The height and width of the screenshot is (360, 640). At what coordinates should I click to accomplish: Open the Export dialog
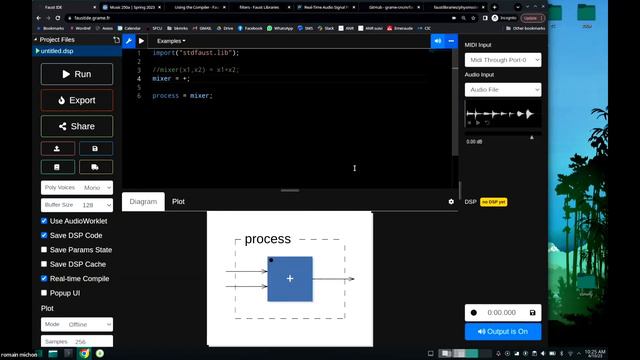(77, 100)
